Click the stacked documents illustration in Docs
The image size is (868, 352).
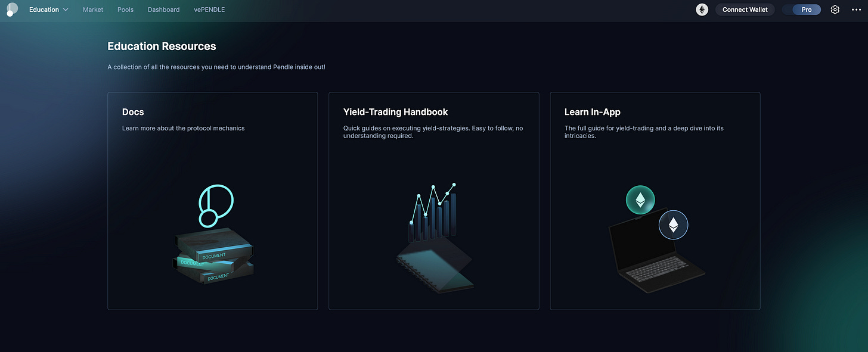214,257
